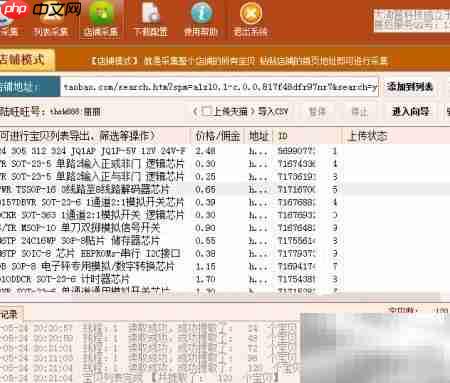Select the SOT-363 1通道2:1模拟开关 row

coord(225,215)
